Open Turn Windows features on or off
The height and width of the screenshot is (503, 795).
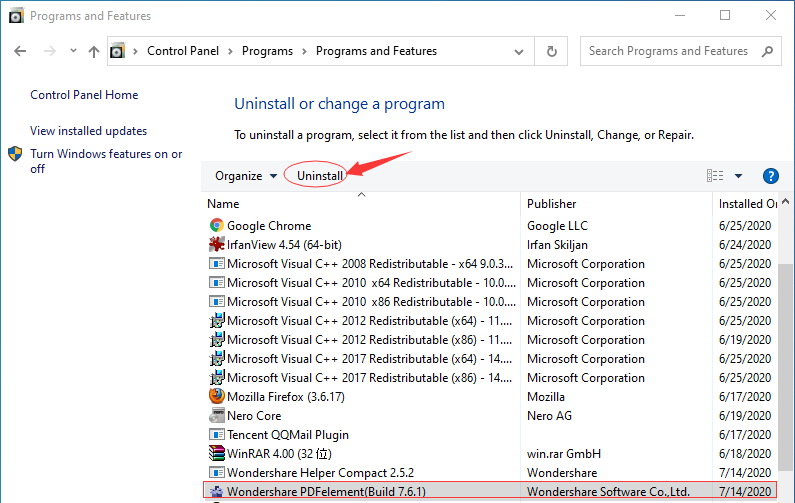(106, 161)
